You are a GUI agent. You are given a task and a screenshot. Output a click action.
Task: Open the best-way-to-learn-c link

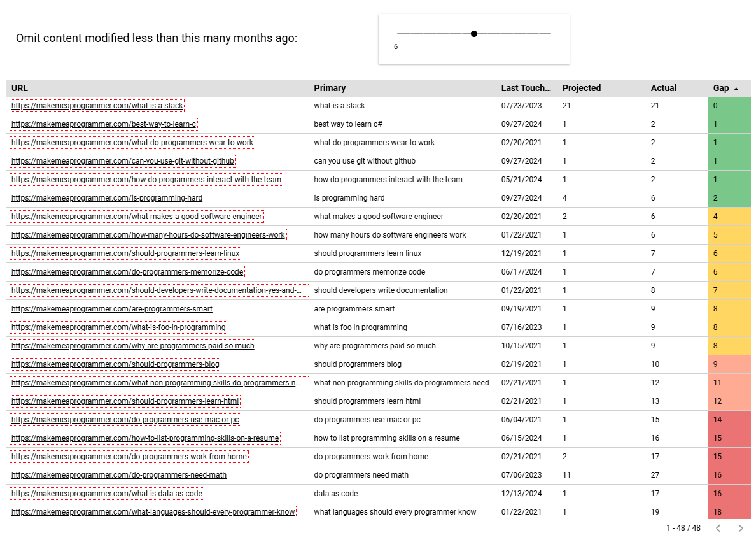[x=104, y=124]
